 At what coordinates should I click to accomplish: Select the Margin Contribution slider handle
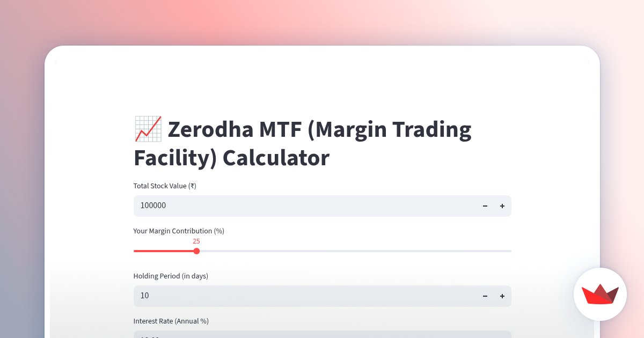click(x=196, y=251)
